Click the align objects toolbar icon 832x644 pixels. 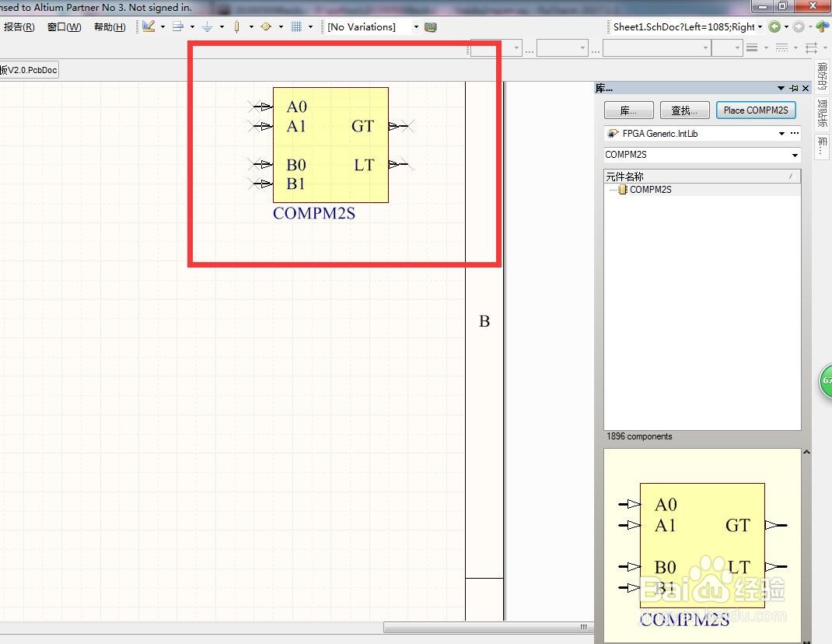[x=178, y=26]
